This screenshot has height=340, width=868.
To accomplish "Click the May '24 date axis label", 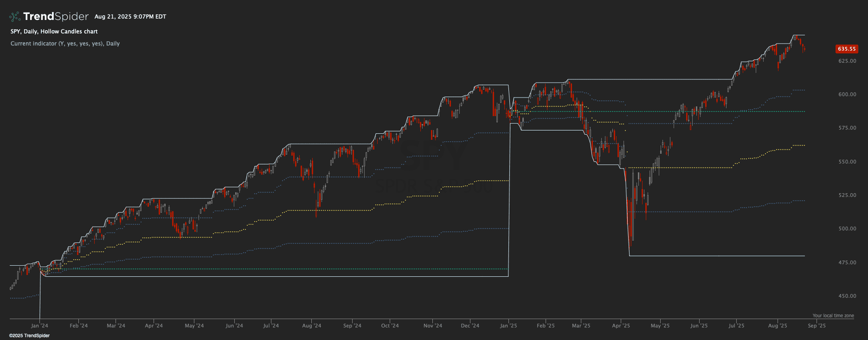I will (194, 326).
